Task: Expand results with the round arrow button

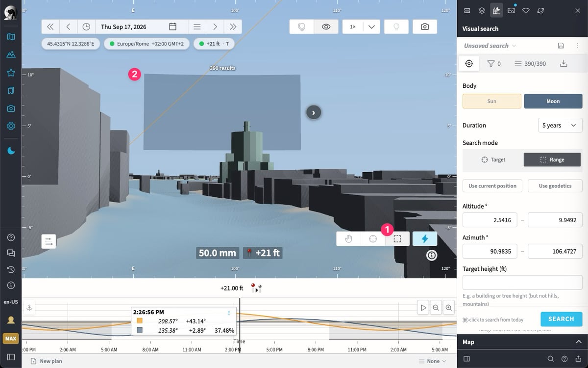Action: tap(314, 112)
